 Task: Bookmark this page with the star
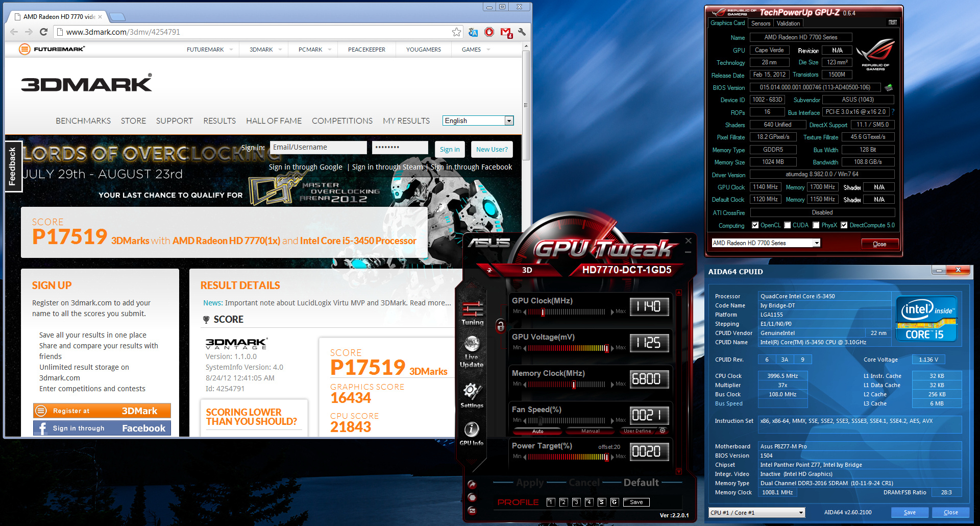click(456, 32)
